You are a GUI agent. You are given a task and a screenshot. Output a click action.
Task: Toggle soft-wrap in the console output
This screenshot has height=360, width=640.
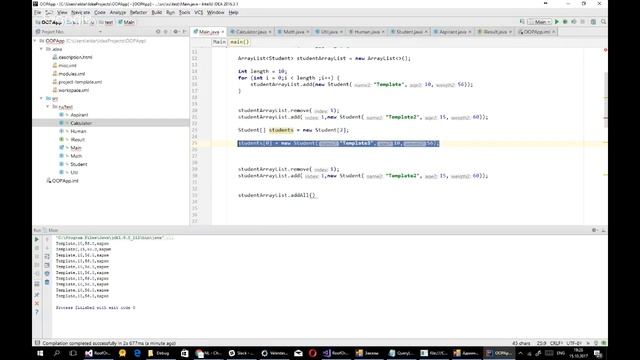(47, 256)
